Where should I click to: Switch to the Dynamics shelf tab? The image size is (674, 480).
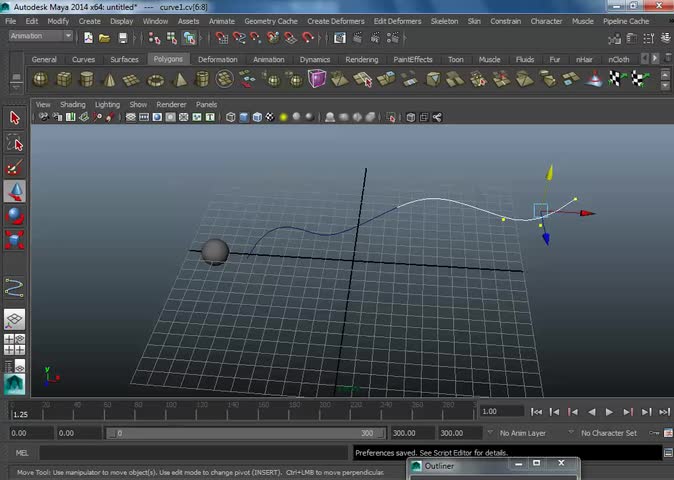pyautogui.click(x=314, y=59)
